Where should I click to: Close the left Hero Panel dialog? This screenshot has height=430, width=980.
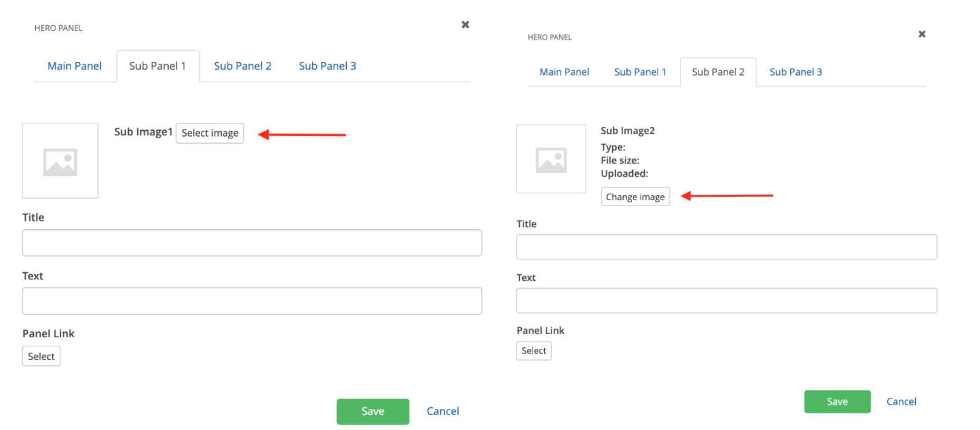point(465,25)
